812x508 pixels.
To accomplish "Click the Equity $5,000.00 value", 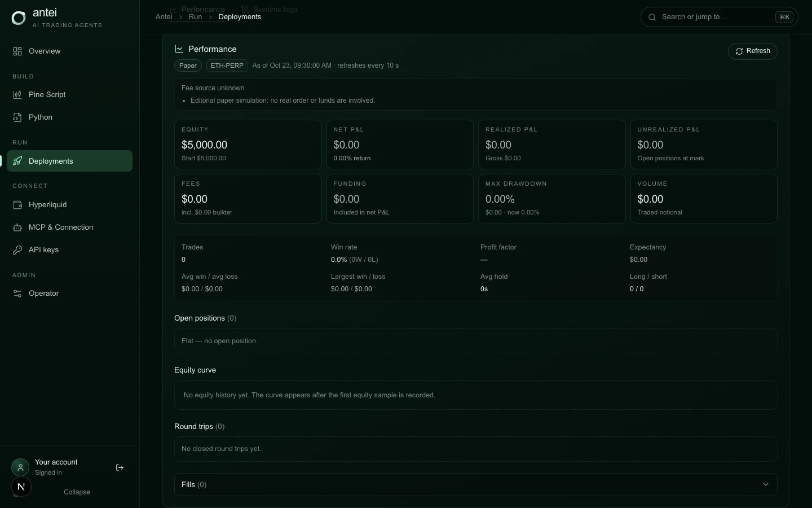I will click(x=204, y=145).
